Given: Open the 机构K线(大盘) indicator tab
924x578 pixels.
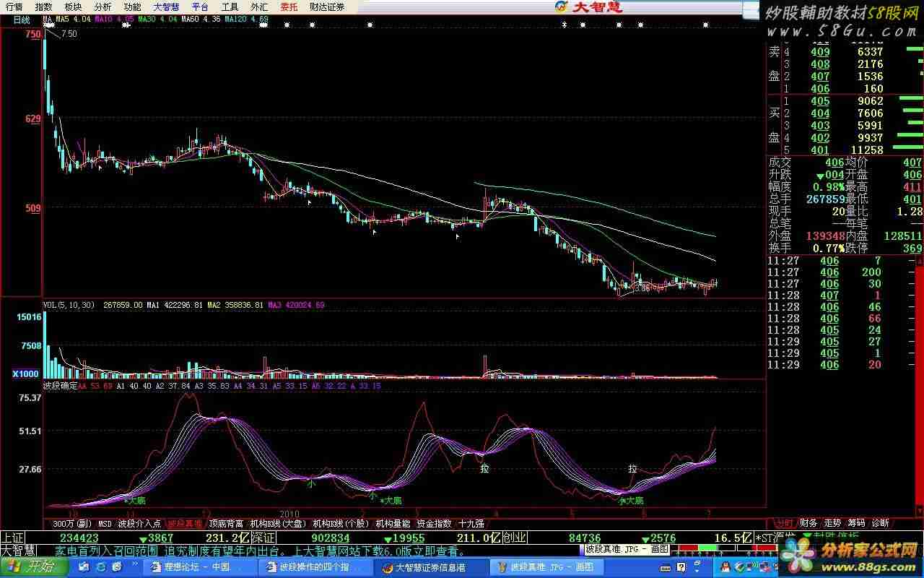Looking at the screenshot, I should click(x=278, y=523).
